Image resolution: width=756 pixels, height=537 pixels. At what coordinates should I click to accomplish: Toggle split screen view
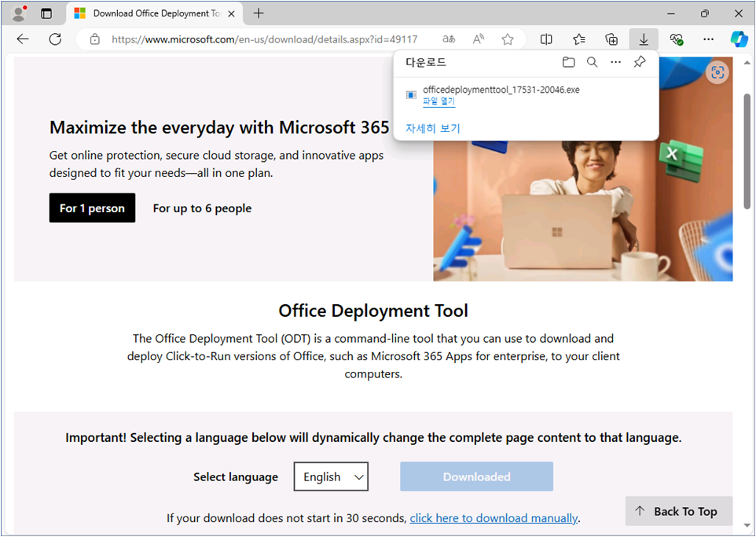coord(546,39)
